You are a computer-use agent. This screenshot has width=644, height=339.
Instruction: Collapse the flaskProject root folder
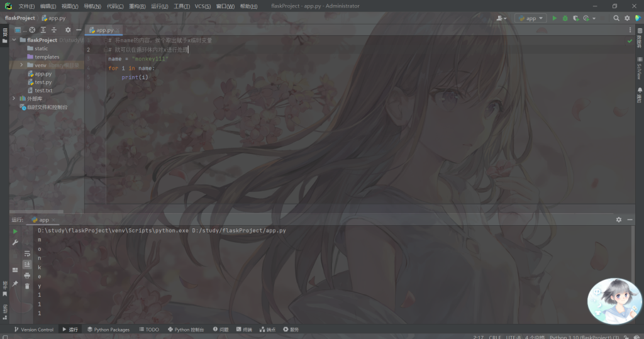(x=14, y=40)
